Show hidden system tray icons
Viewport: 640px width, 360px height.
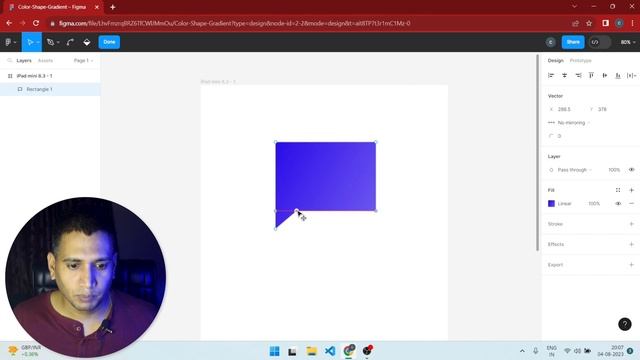(522, 351)
